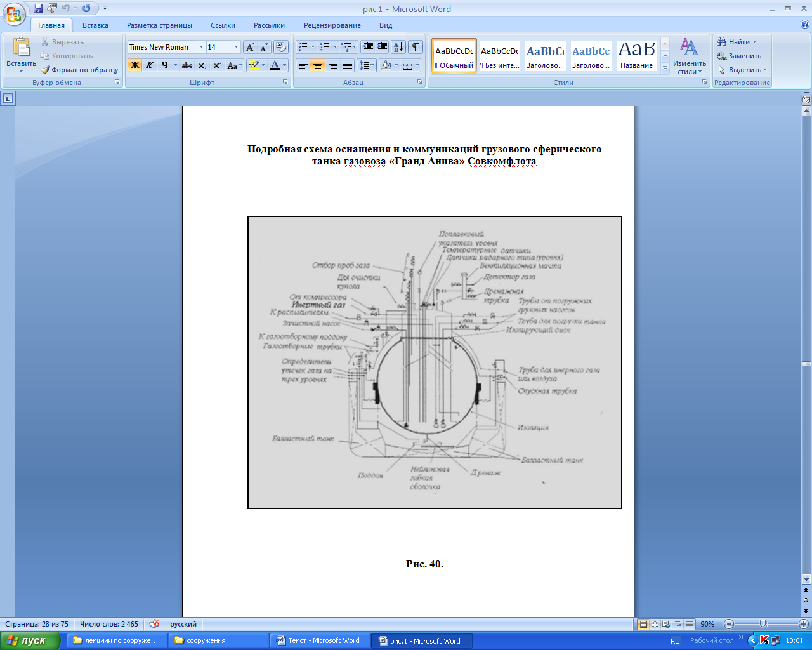Clear formatting with the eraser icon
Image resolution: width=812 pixels, height=650 pixels.
click(x=282, y=47)
